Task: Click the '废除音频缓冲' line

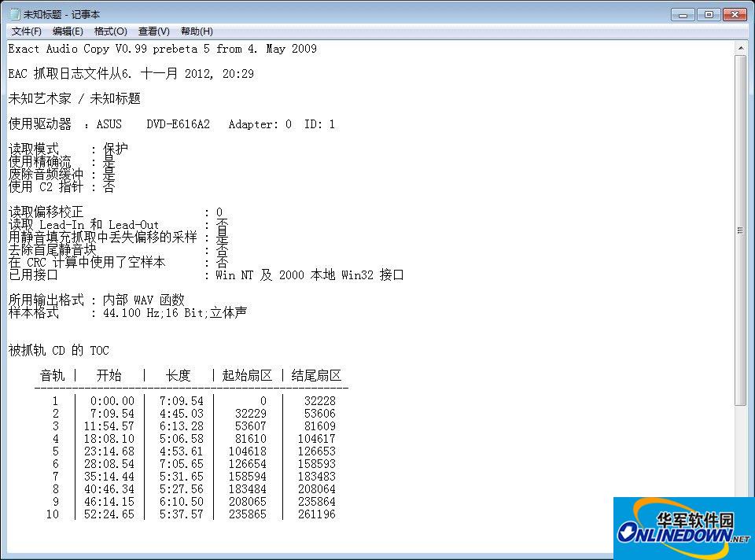Action: pyautogui.click(x=61, y=174)
